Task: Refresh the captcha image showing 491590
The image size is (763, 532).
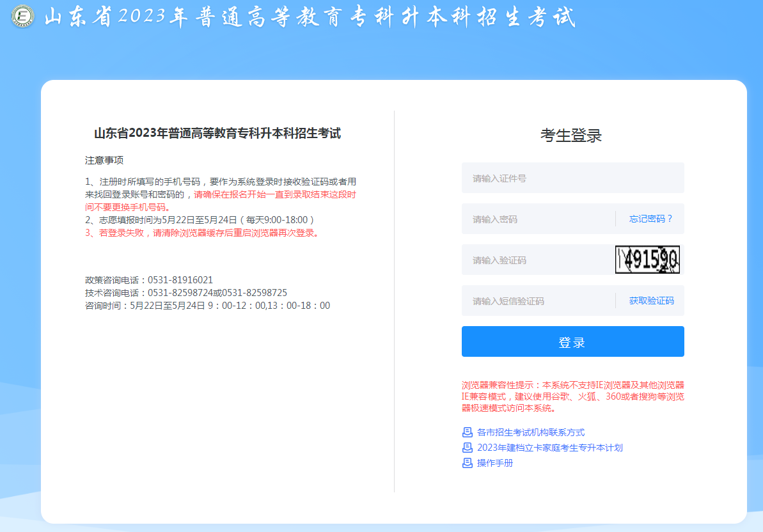Action: 647,260
